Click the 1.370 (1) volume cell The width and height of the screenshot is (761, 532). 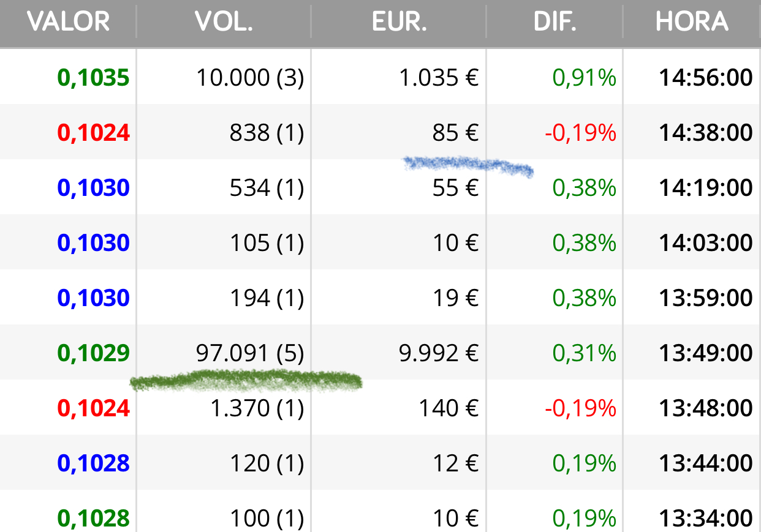(x=257, y=408)
